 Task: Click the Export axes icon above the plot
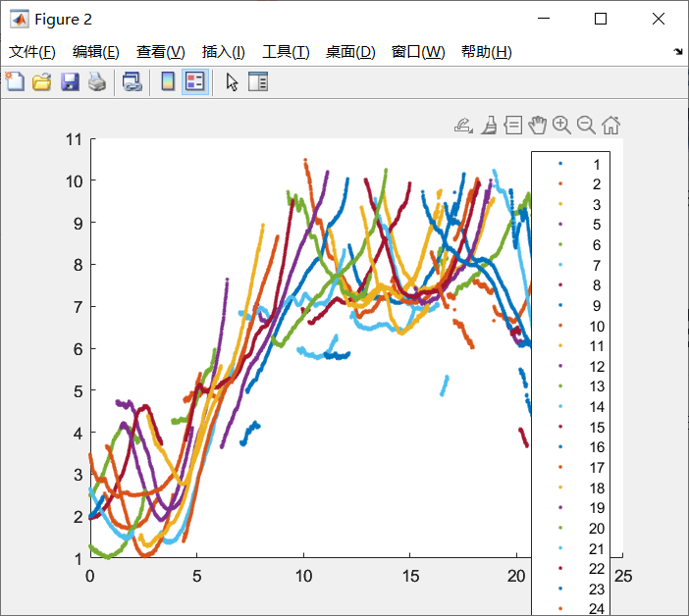click(x=463, y=126)
